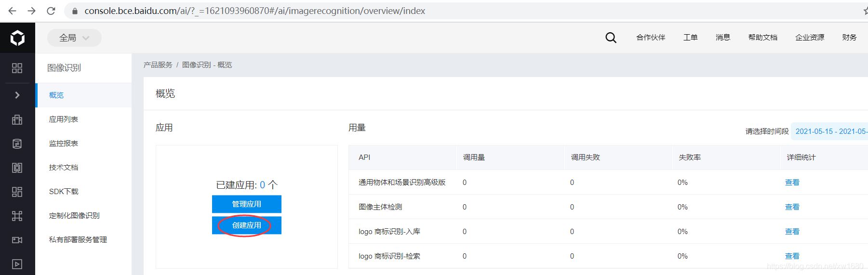Open the 全局 region dropdown
The height and width of the screenshot is (275, 868).
[x=74, y=38]
